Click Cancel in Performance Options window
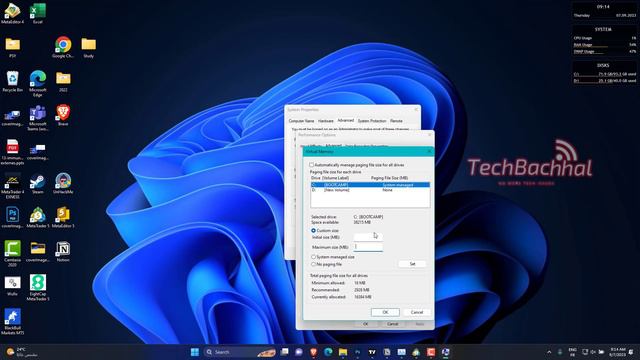 pos(393,324)
